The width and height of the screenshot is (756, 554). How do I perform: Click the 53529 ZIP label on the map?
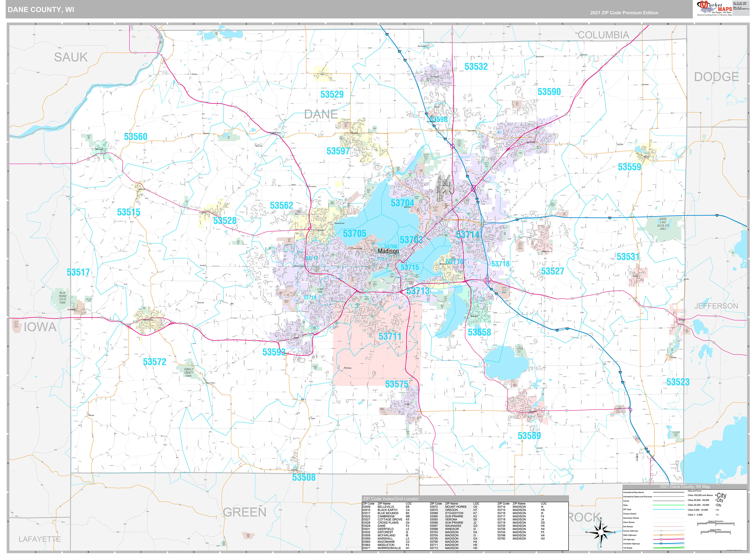(x=332, y=95)
